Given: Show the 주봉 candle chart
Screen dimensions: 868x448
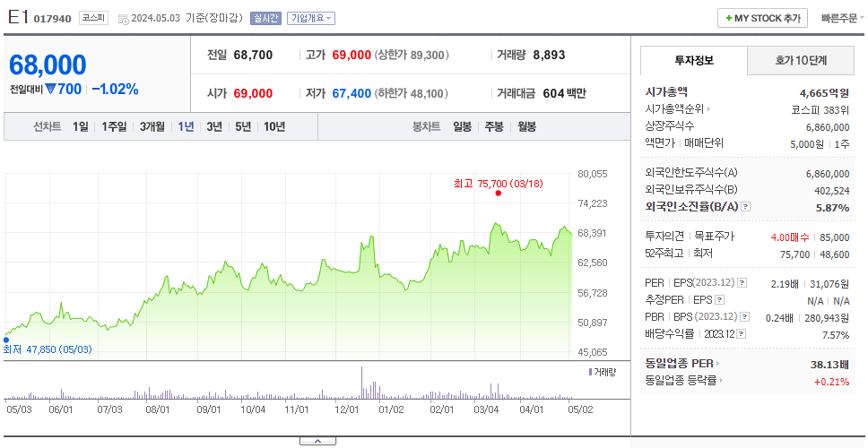Looking at the screenshot, I should (x=494, y=126).
